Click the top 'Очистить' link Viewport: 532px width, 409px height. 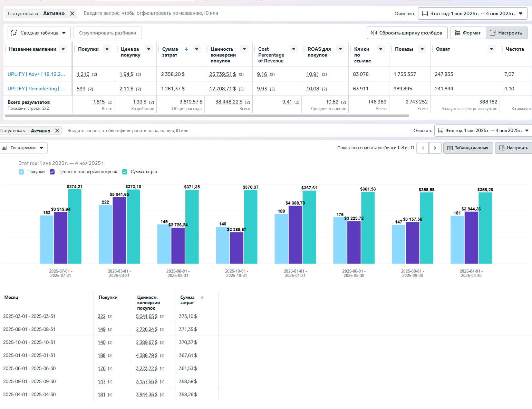tap(405, 13)
